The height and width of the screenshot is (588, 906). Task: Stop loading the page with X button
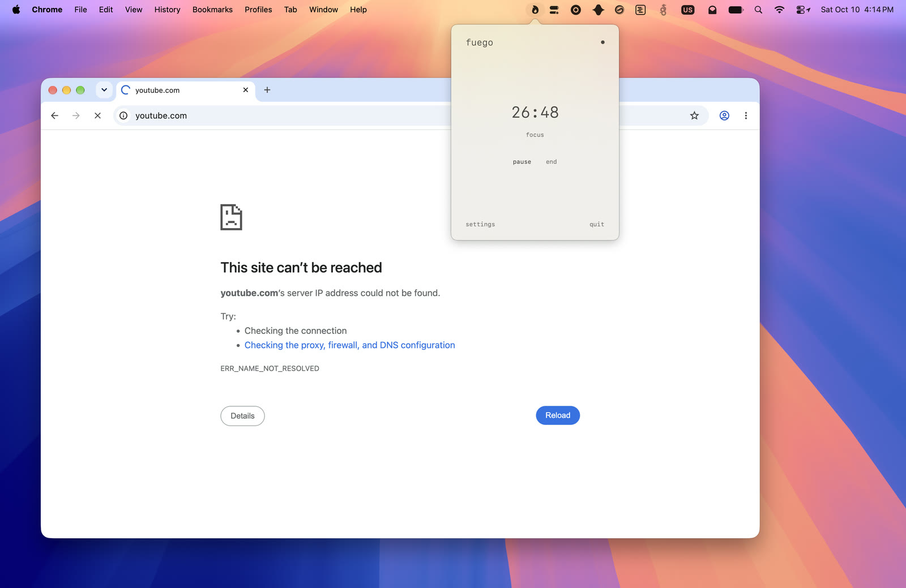(97, 115)
